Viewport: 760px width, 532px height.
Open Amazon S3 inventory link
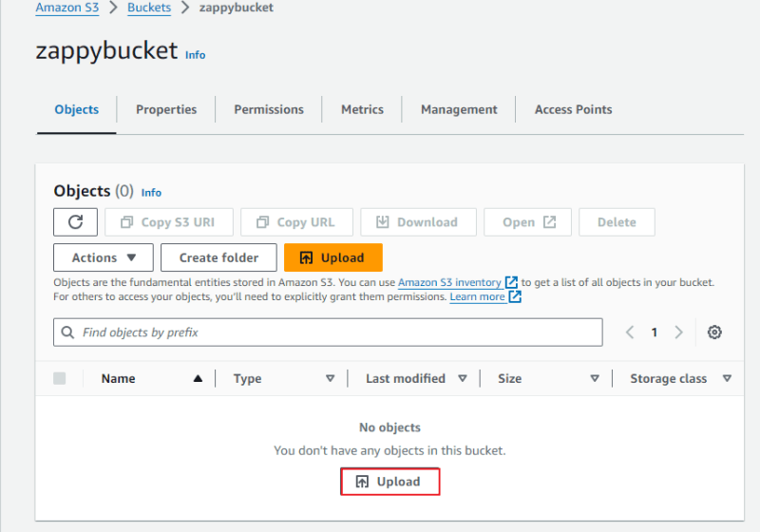pyautogui.click(x=449, y=282)
